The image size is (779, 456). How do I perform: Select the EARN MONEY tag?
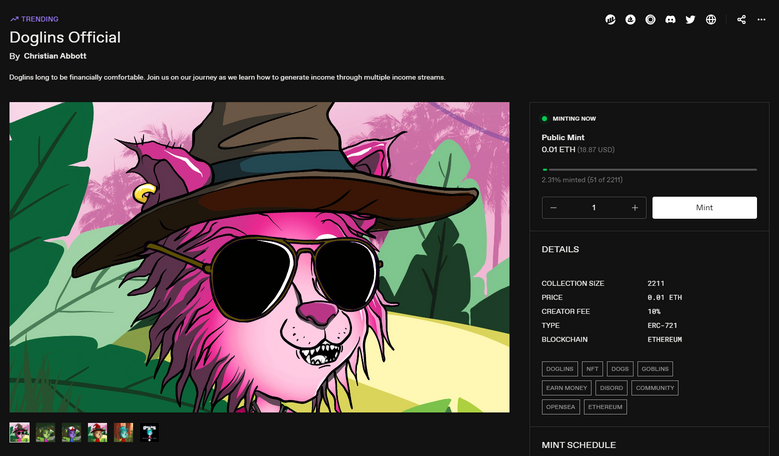[x=566, y=387]
